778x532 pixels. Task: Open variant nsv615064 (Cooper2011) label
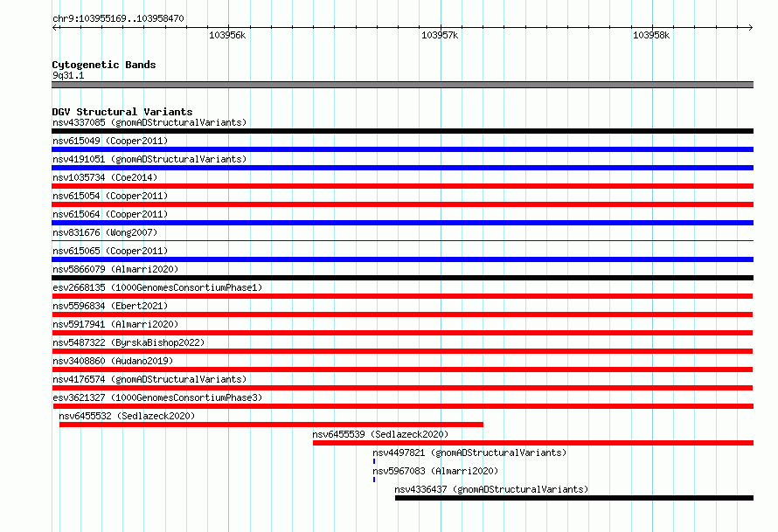click(x=110, y=214)
